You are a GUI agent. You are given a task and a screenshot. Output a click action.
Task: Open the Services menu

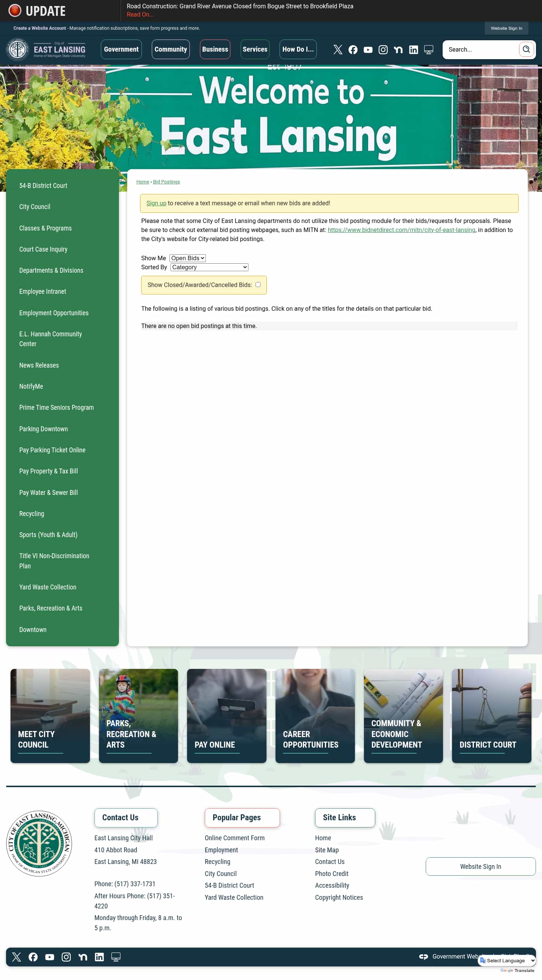pyautogui.click(x=255, y=49)
